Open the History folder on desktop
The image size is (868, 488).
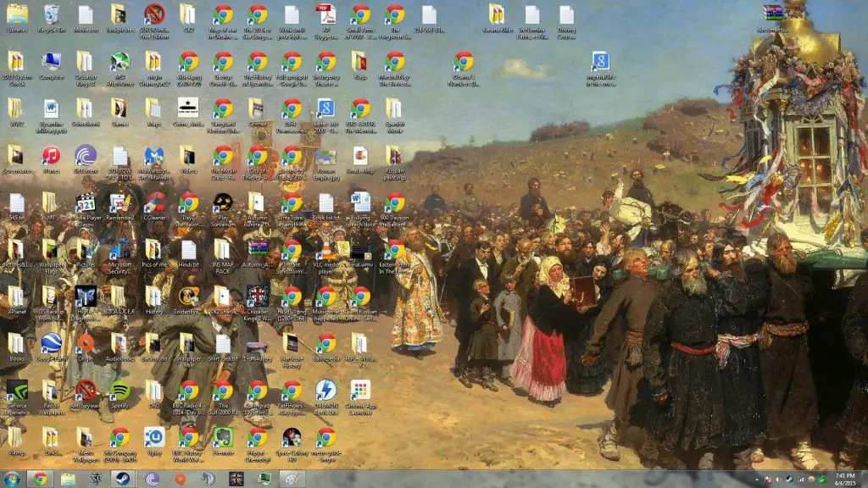[x=154, y=301]
